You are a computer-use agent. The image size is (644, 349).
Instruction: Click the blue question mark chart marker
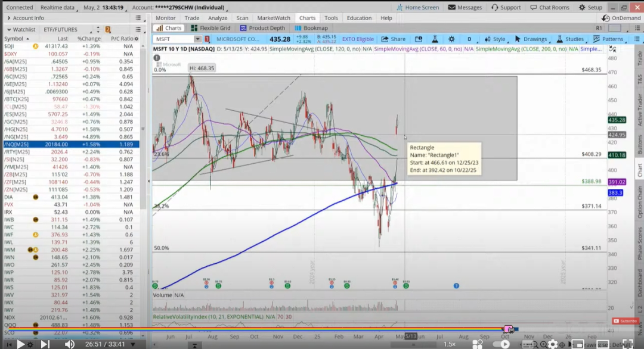point(456,285)
